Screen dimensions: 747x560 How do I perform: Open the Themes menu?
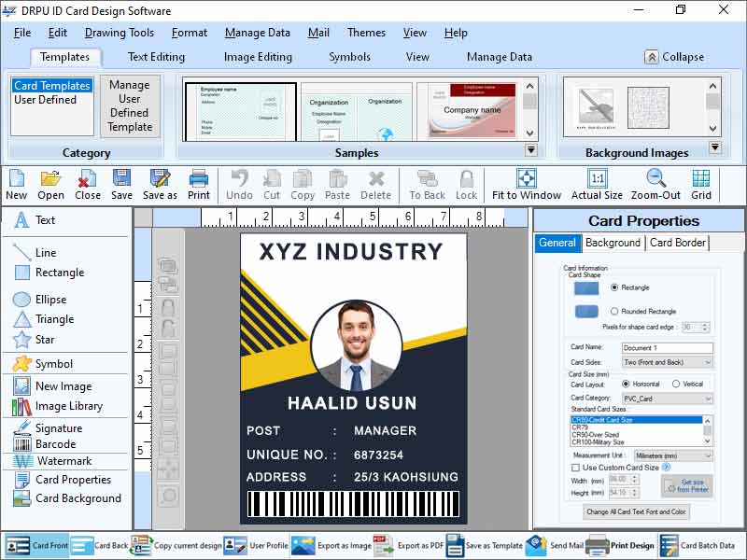(366, 33)
